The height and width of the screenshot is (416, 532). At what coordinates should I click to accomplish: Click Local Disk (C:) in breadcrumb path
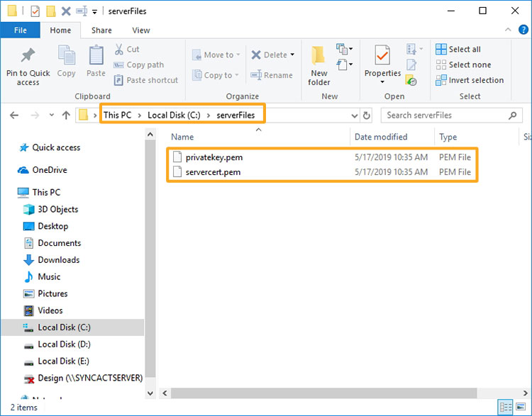tap(174, 115)
